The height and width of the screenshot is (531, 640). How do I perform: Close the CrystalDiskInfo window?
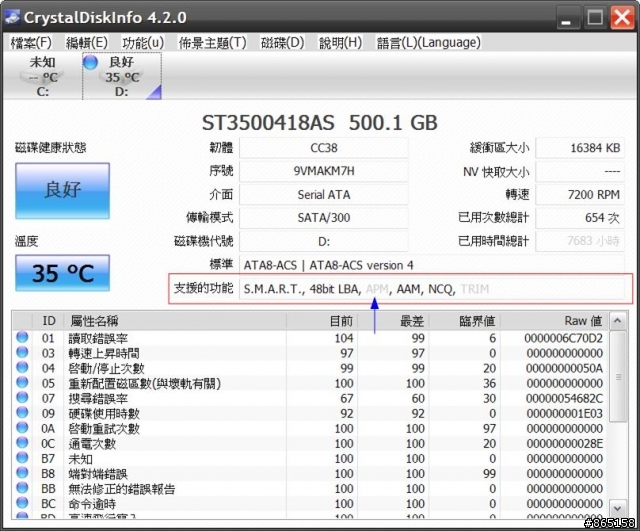[x=622, y=18]
